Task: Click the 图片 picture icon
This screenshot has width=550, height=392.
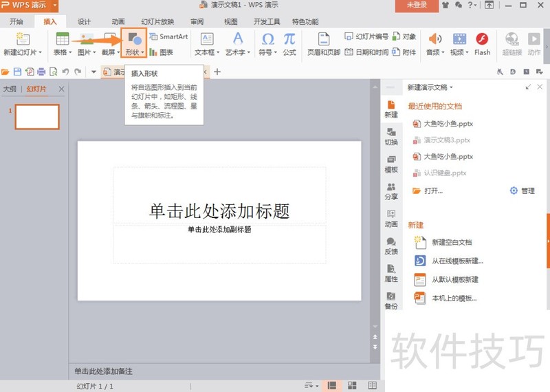Action: pos(87,39)
